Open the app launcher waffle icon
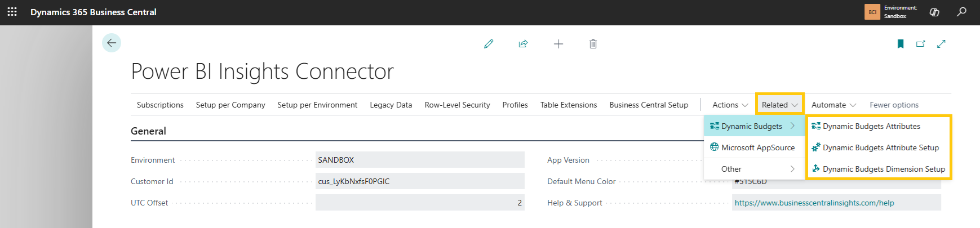 coord(12,12)
